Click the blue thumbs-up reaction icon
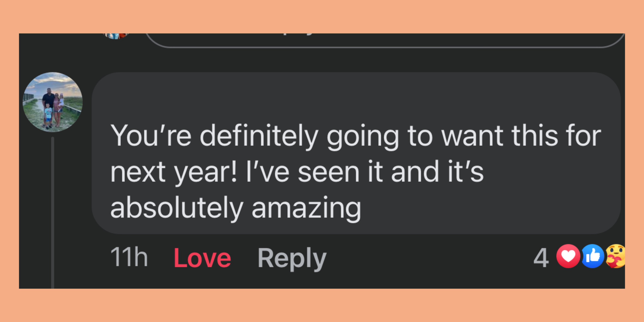644x322 pixels. point(593,256)
